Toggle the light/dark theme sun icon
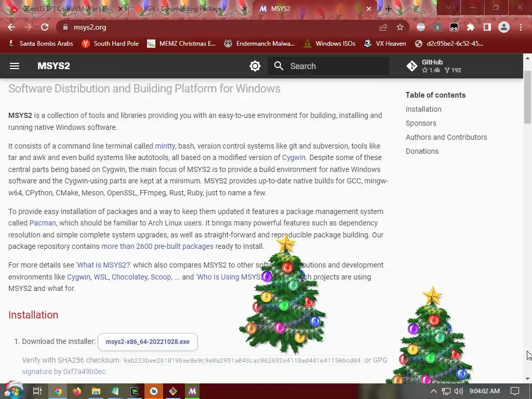Viewport: 532px width, 399px height. (255, 66)
